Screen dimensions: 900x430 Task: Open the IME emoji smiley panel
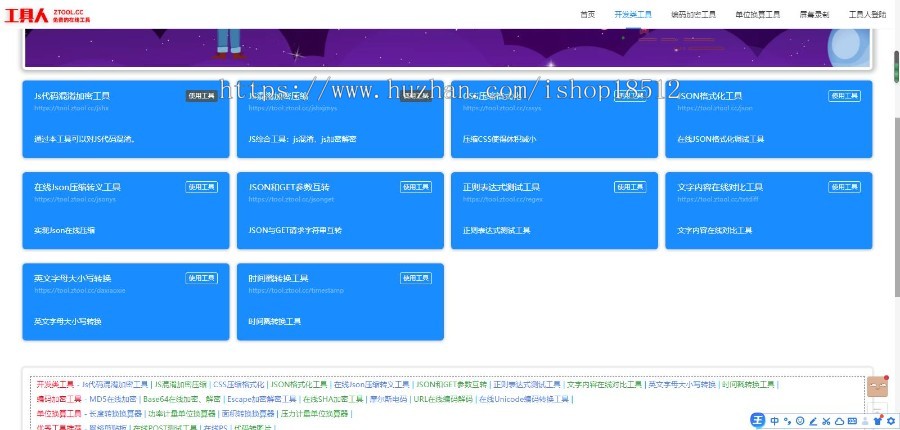[800, 421]
